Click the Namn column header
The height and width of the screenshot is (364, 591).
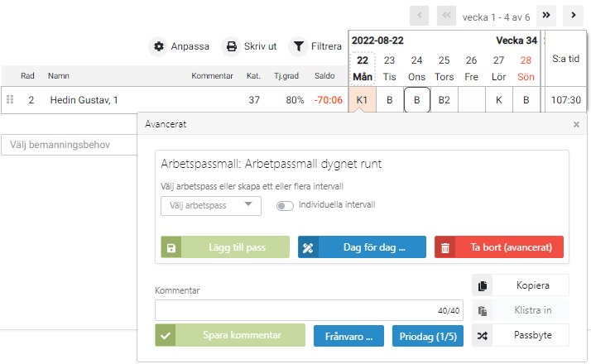(x=59, y=76)
